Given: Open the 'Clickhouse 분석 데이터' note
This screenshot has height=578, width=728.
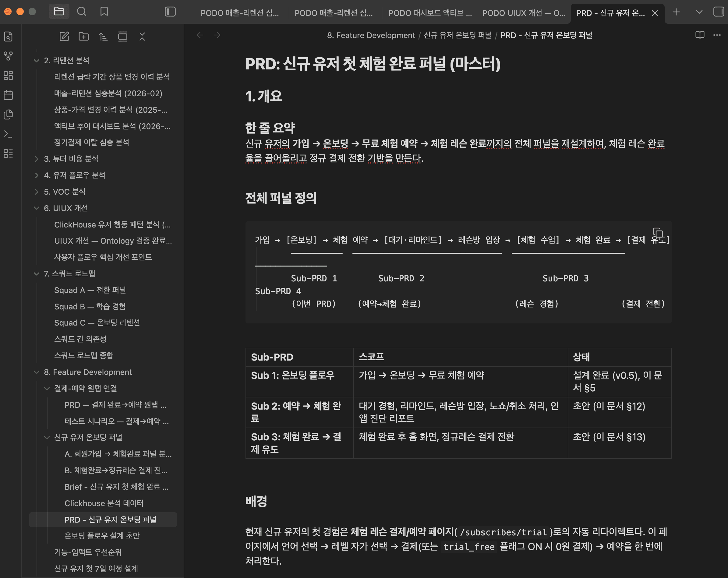Looking at the screenshot, I should (x=104, y=503).
